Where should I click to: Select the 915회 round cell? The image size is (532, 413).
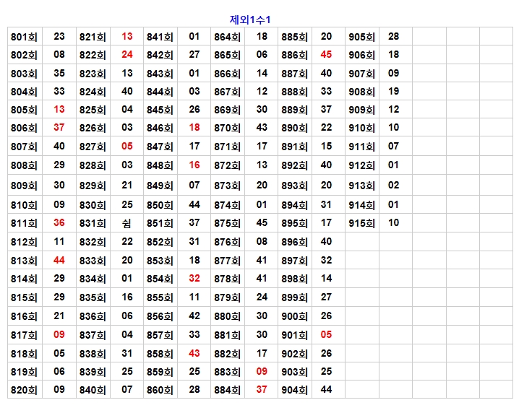tap(362, 223)
